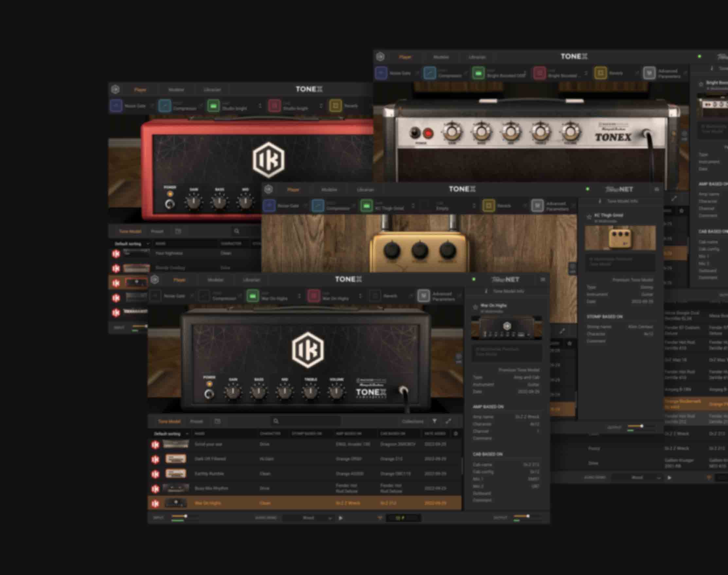Image resolution: width=728 pixels, height=575 pixels.
Task: Click the search field in the front window browser
Action: coord(306,421)
